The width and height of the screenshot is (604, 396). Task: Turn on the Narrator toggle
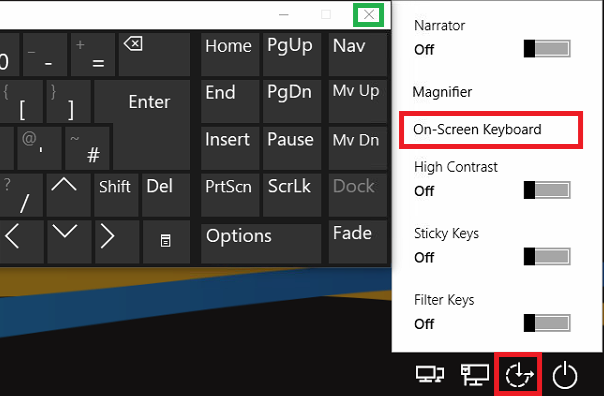click(x=547, y=49)
